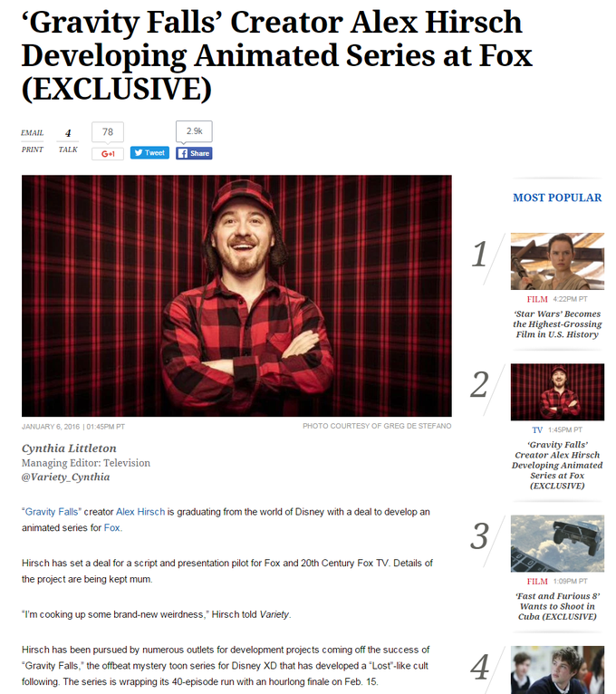Open the 4 Talk comments link
Screen dimensions: 616x694
[x=68, y=140]
